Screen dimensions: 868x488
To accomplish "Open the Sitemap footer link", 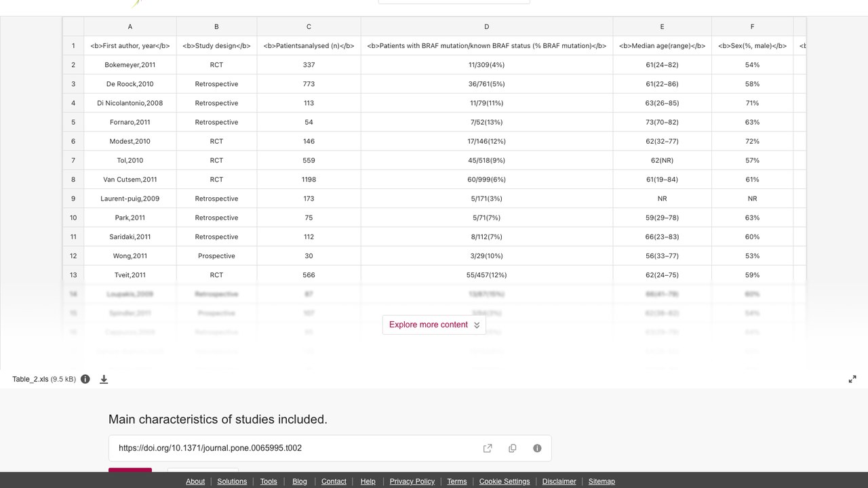I will [601, 481].
